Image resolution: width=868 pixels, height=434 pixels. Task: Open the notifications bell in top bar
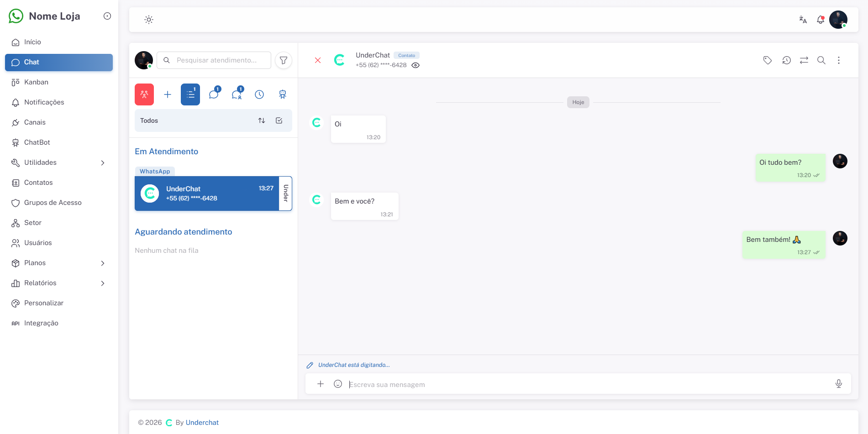[x=821, y=20]
